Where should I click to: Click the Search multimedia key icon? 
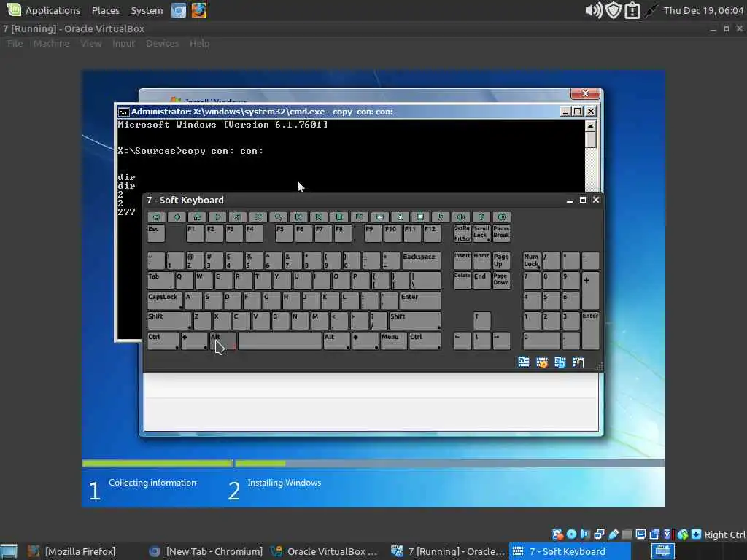(278, 217)
